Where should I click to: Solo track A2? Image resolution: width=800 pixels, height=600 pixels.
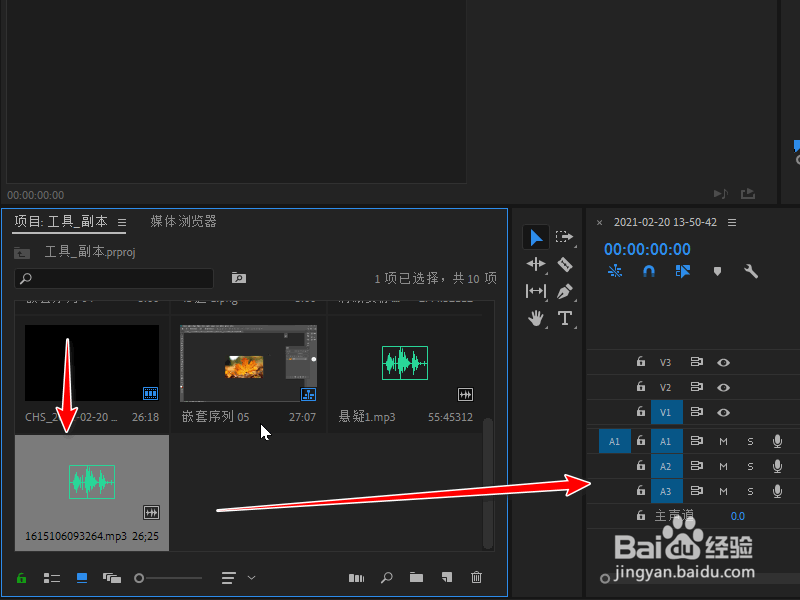pos(750,466)
